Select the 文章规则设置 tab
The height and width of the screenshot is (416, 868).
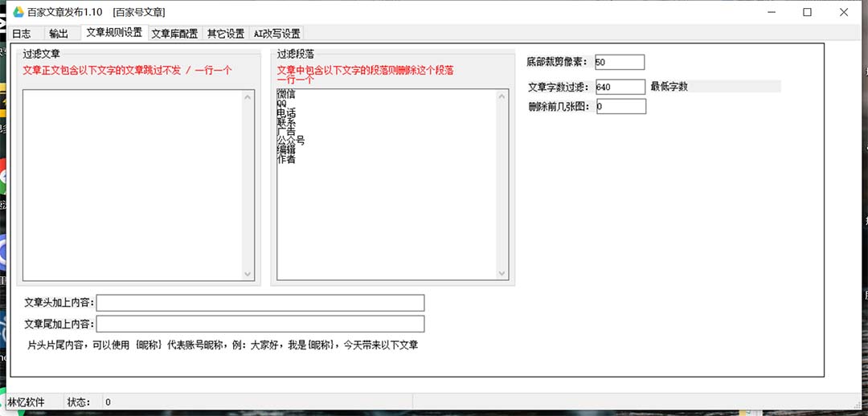coord(113,33)
